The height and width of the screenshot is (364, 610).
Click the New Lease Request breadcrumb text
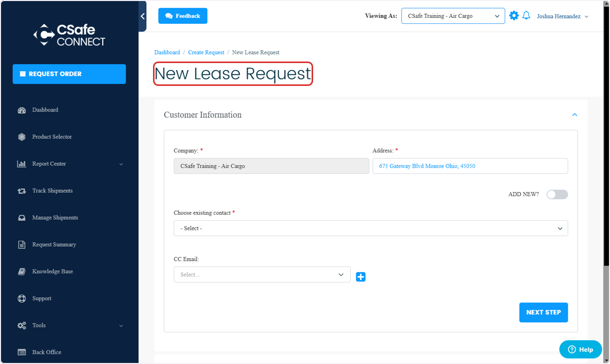[256, 52]
